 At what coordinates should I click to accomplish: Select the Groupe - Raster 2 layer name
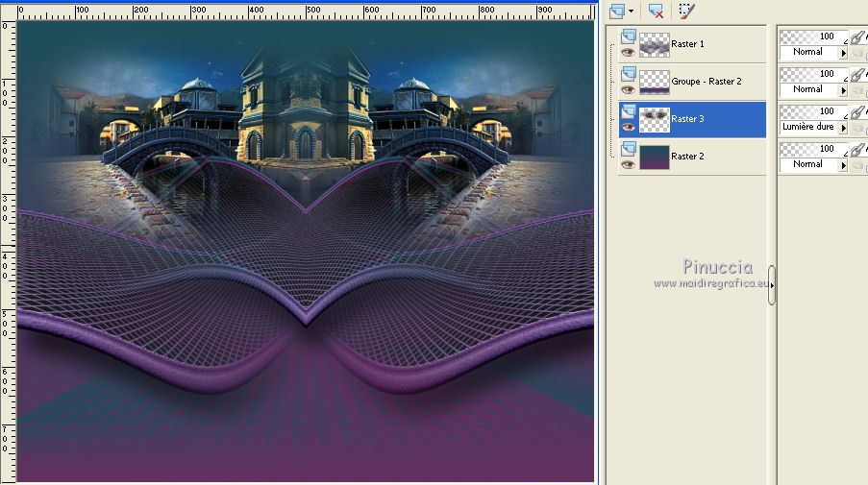707,82
